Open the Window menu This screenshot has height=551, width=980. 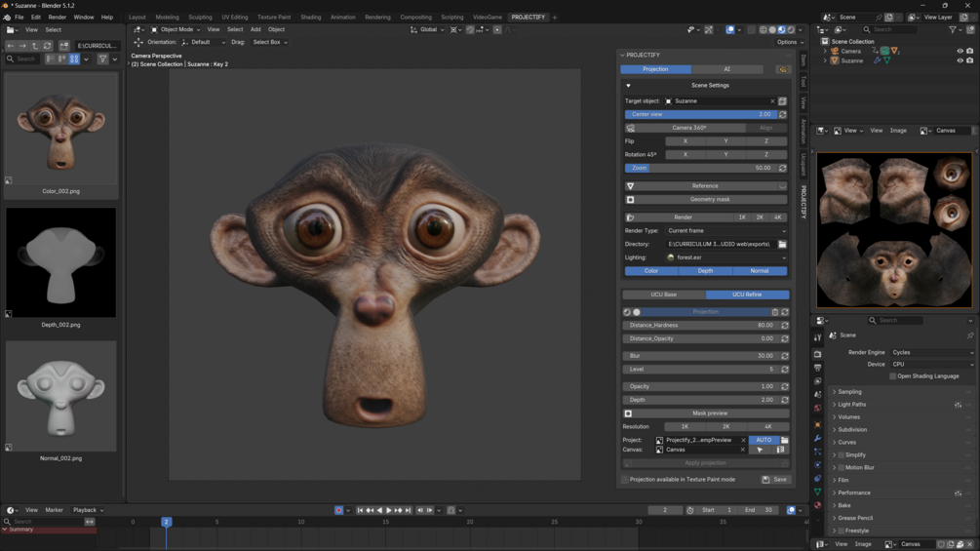point(83,17)
